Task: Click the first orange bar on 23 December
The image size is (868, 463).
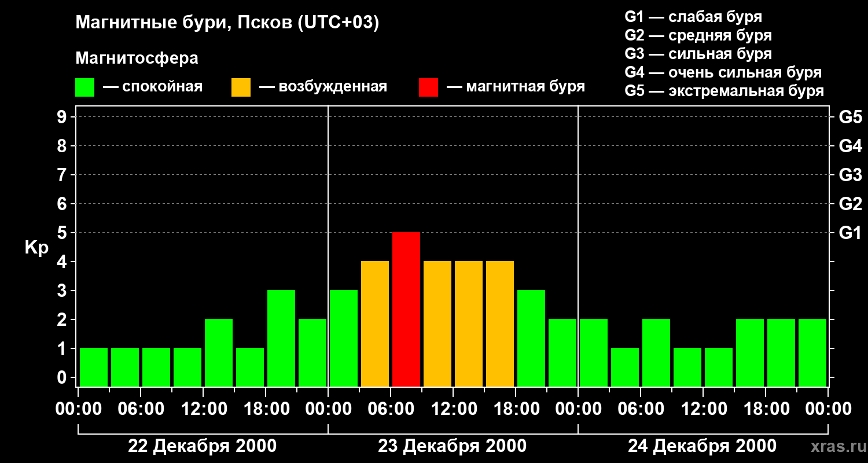Action: [375, 324]
